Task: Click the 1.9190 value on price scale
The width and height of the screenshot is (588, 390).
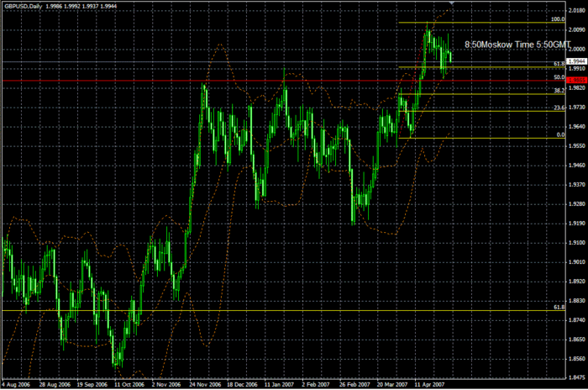Action: point(577,224)
